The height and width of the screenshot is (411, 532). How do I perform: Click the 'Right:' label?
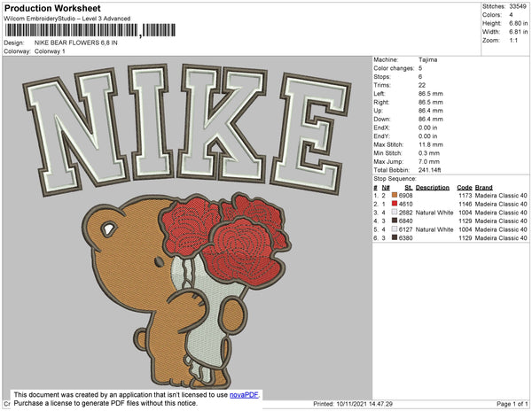381,102
